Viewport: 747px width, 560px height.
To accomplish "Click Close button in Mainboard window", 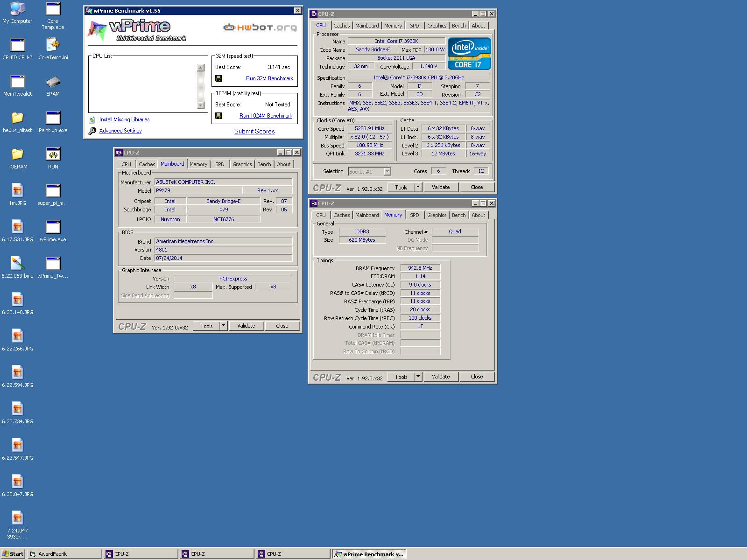I will pyautogui.click(x=282, y=326).
